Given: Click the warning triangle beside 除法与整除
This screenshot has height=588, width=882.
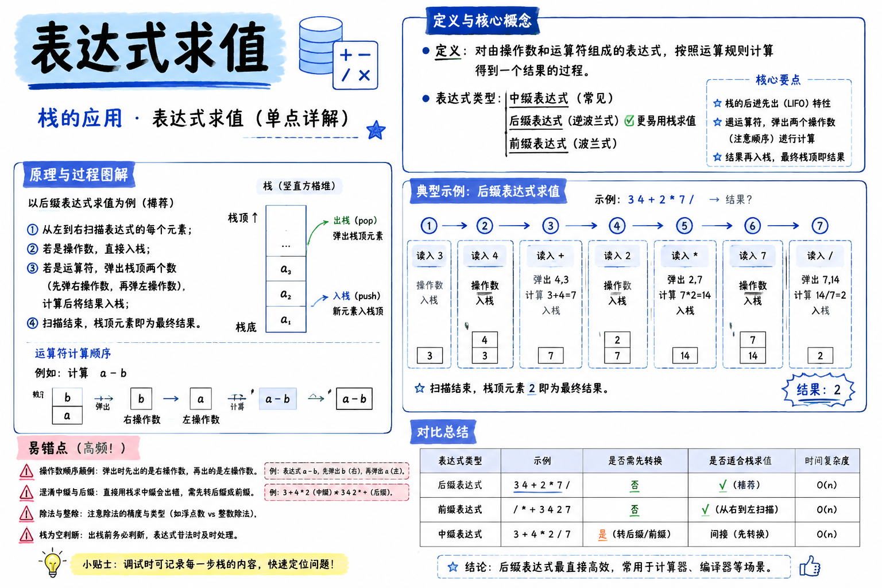Looking at the screenshot, I should [x=26, y=514].
